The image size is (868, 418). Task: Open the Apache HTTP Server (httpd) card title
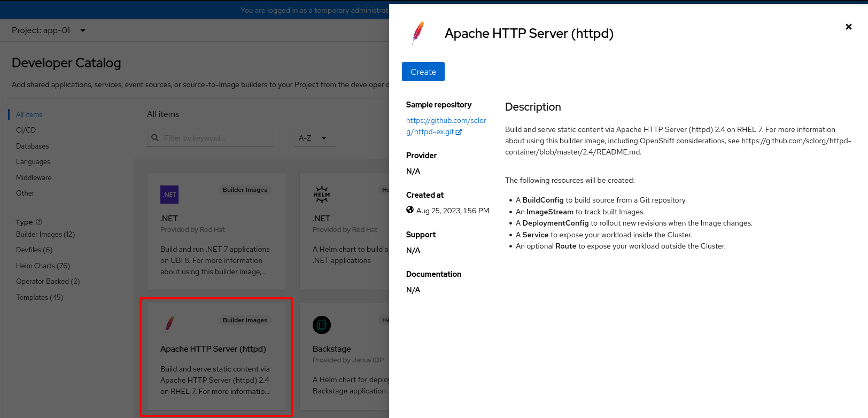click(213, 349)
